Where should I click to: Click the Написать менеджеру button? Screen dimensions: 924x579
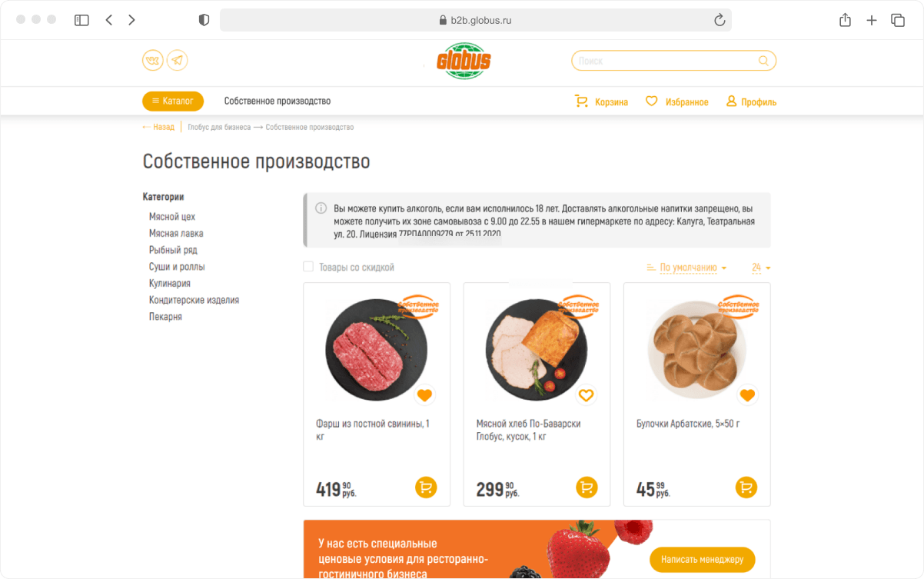pyautogui.click(x=702, y=559)
